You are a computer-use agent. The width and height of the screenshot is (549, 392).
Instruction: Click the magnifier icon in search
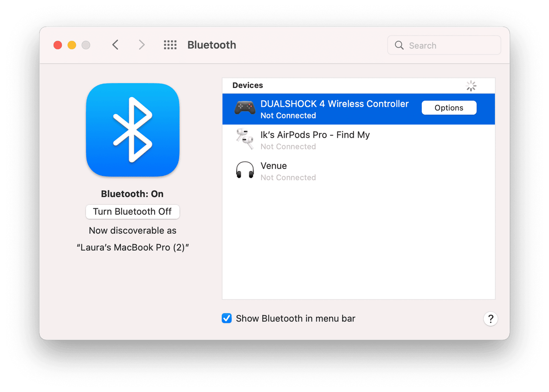[x=399, y=45]
